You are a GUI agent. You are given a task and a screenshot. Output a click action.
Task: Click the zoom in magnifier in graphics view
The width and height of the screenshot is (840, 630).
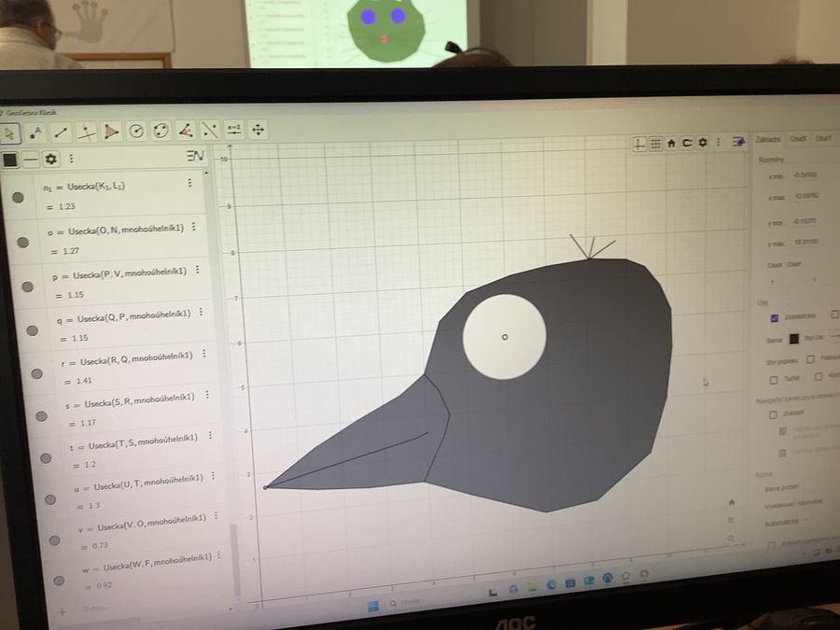point(731,520)
